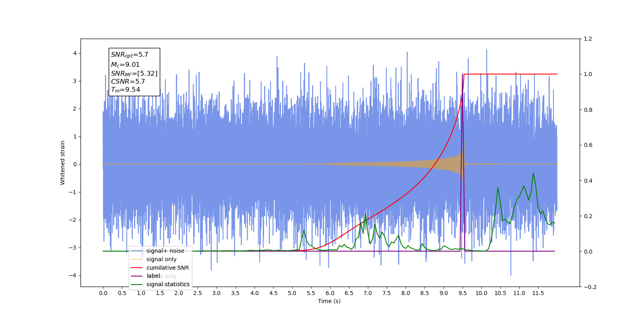This screenshot has height=322, width=644.
Task: Click the x-axis tick label 1.5
Action: tap(160, 293)
